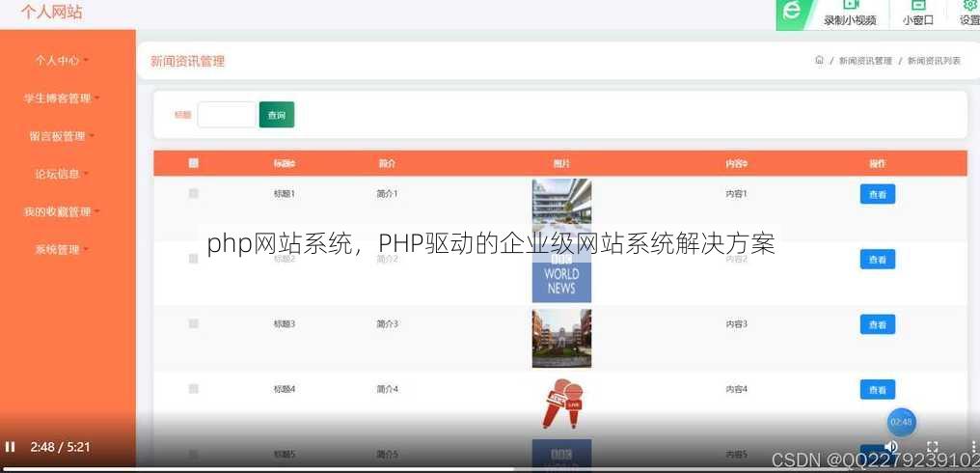
Task: Click the 新闻资讯管理 page heading
Action: tap(187, 62)
